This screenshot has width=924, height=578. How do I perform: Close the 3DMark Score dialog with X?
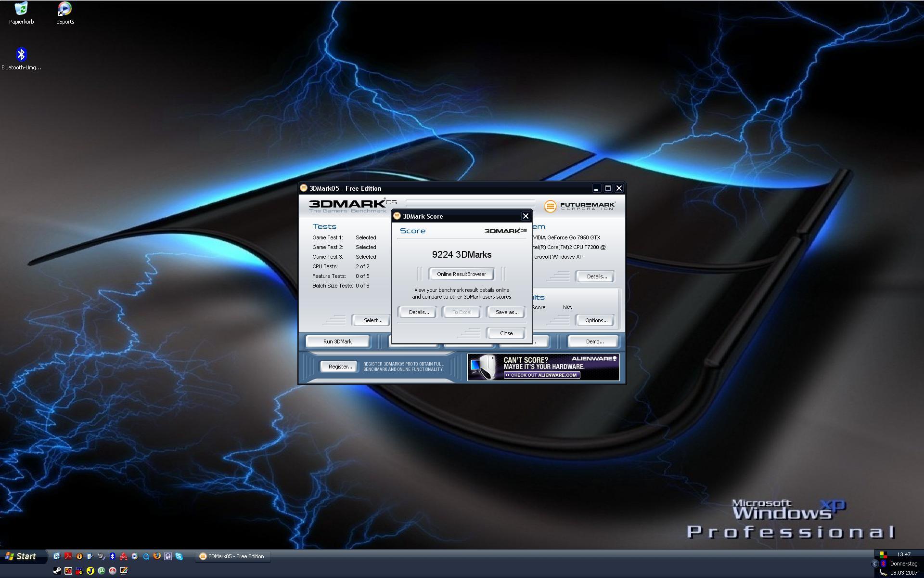[x=526, y=216]
